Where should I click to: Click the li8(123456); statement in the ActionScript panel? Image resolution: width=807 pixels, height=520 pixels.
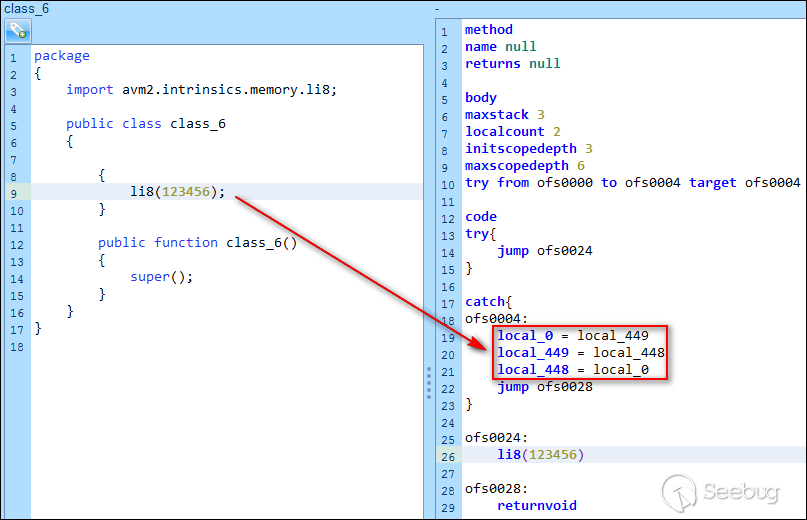(x=178, y=192)
